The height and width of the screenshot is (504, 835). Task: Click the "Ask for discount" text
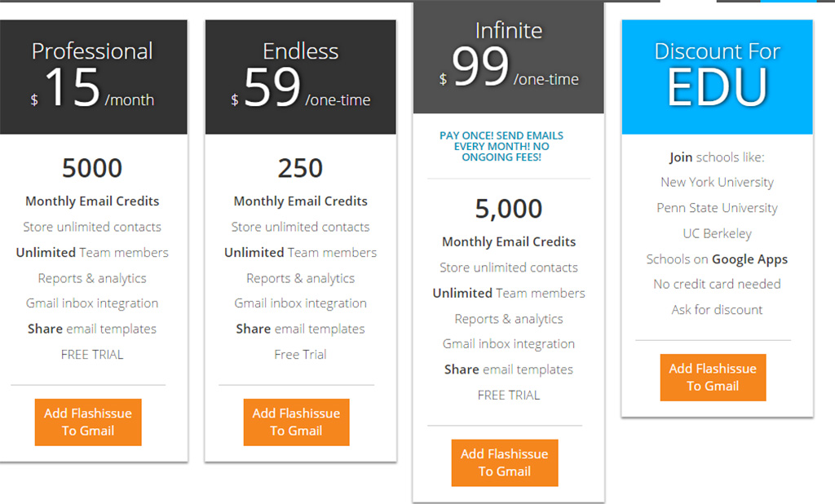[717, 310]
